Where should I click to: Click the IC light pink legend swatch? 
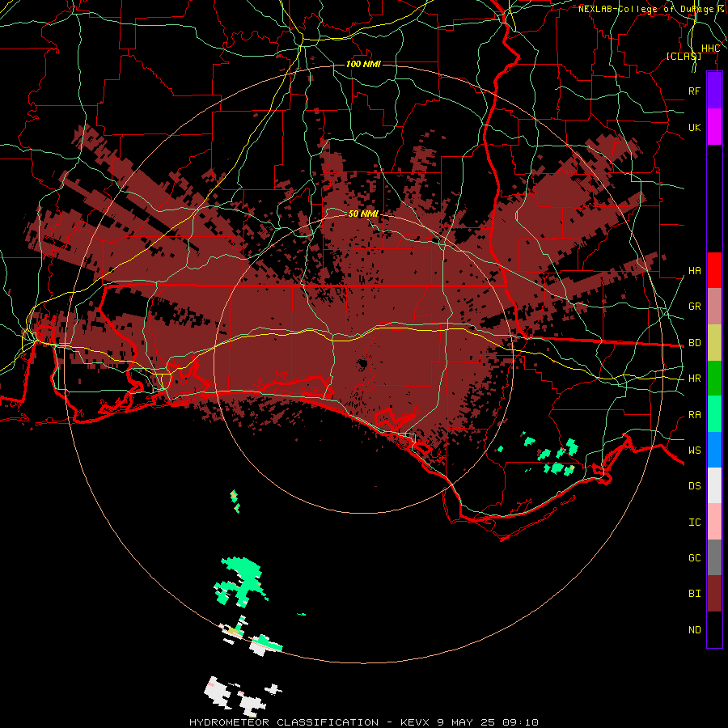pyautogui.click(x=714, y=522)
